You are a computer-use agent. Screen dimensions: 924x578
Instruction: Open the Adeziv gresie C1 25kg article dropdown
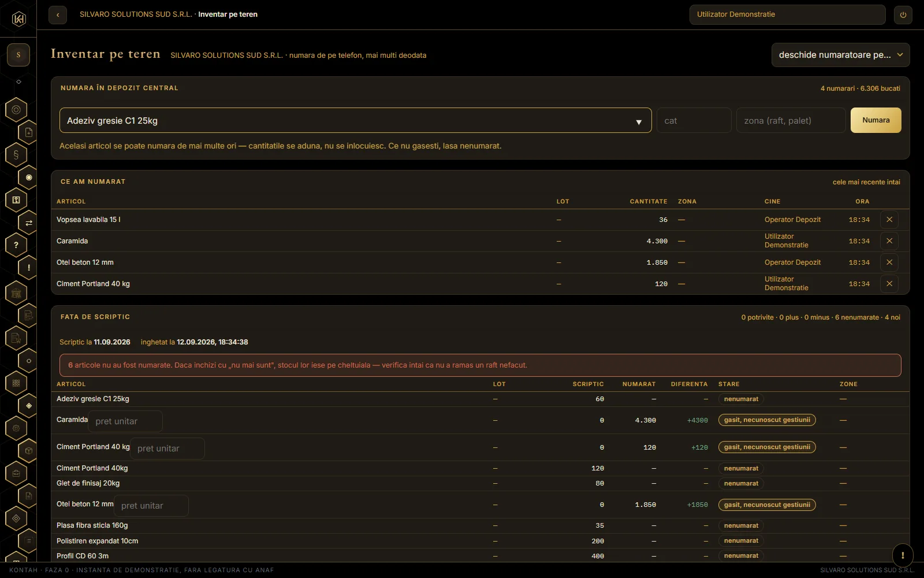(x=355, y=120)
